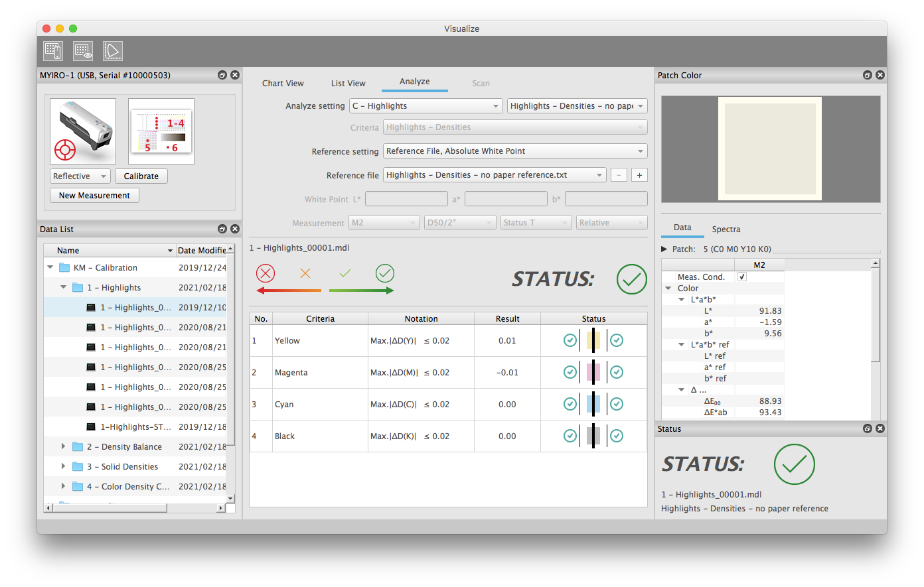Viewport: 924px width, 587px height.
Task: Click the New Measurement button
Action: pyautogui.click(x=94, y=196)
